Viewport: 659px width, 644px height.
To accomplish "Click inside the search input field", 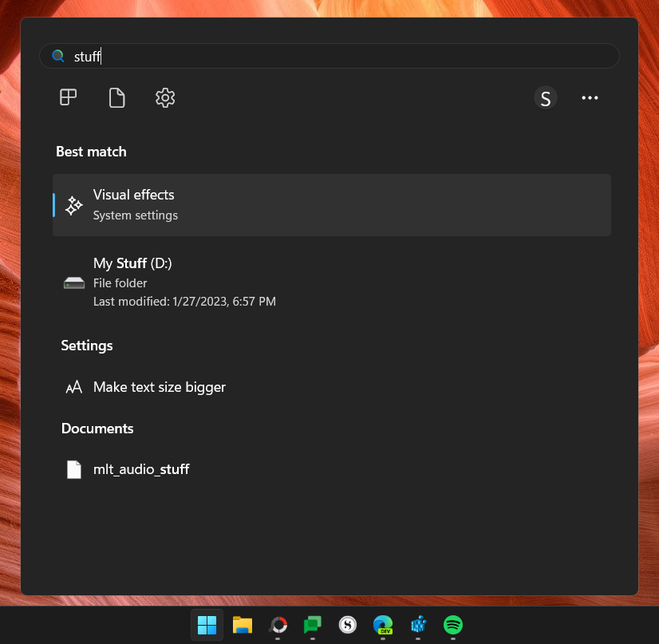I will pos(319,56).
